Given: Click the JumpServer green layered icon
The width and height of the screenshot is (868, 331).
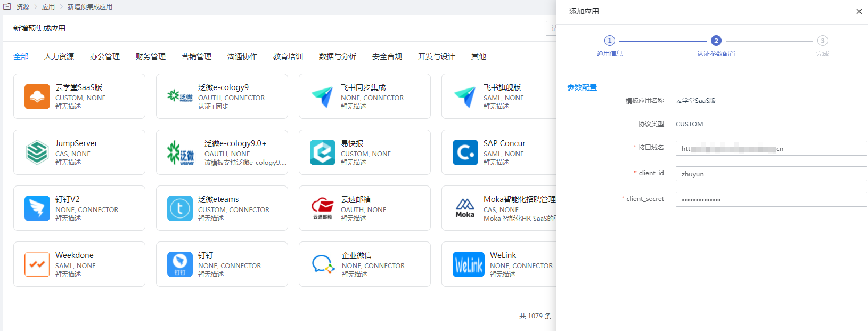Looking at the screenshot, I should tap(37, 152).
